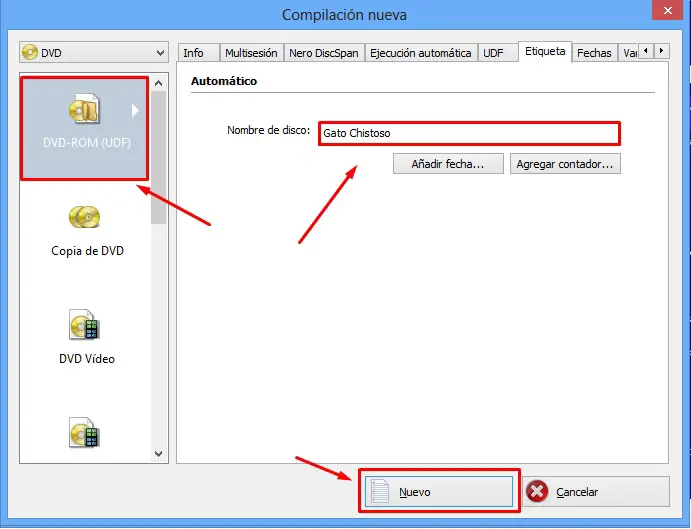Image resolution: width=691 pixels, height=529 pixels.
Task: Close the Compilación nueva dialog
Action: [x=668, y=11]
